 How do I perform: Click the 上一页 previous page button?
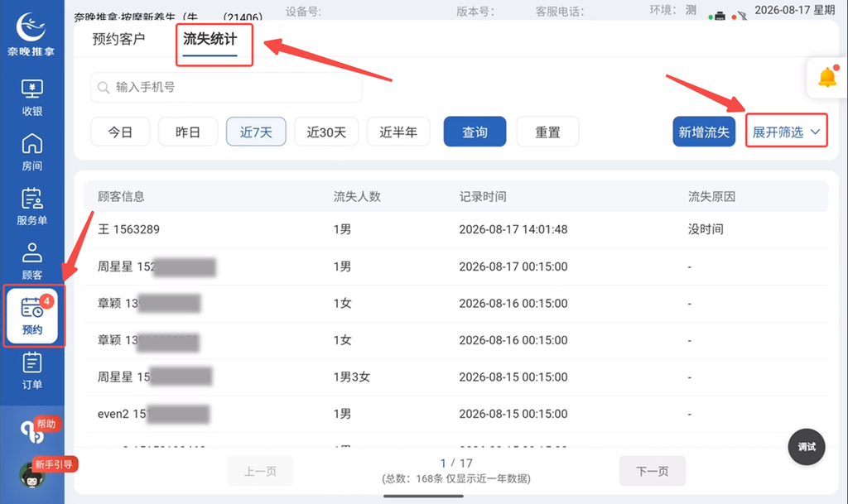click(x=260, y=471)
